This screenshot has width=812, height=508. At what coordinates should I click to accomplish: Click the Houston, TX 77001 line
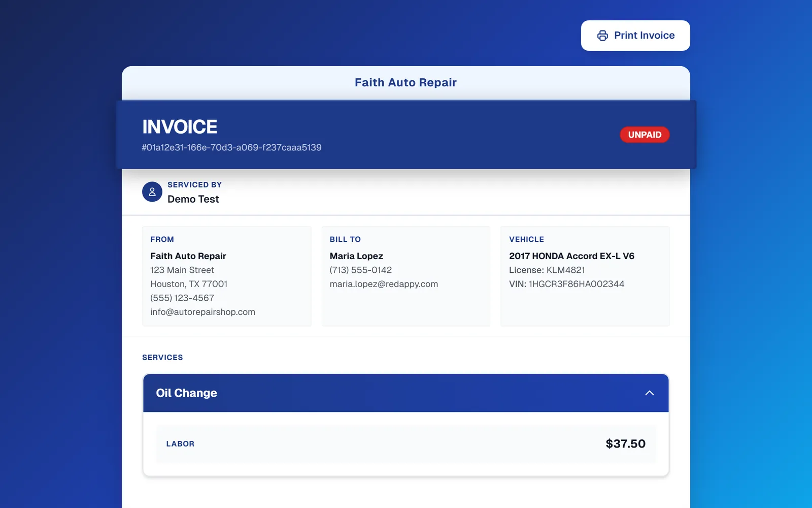coord(189,284)
